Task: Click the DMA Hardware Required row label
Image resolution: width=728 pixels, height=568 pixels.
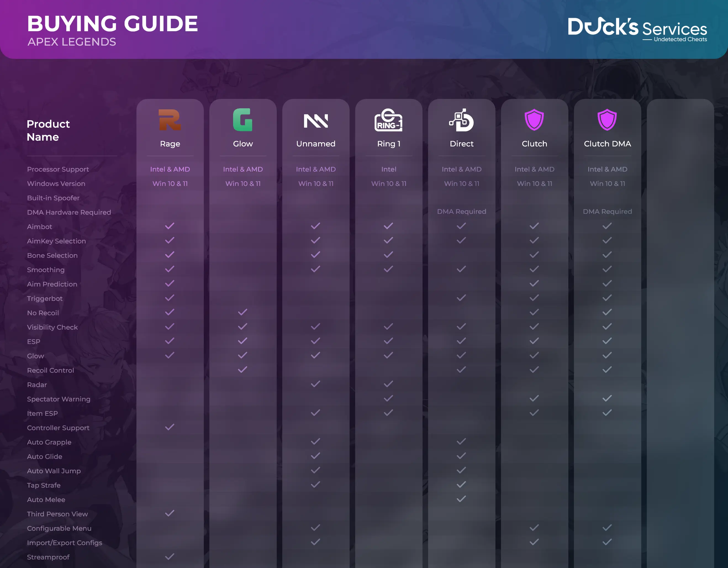Action: [x=69, y=212]
